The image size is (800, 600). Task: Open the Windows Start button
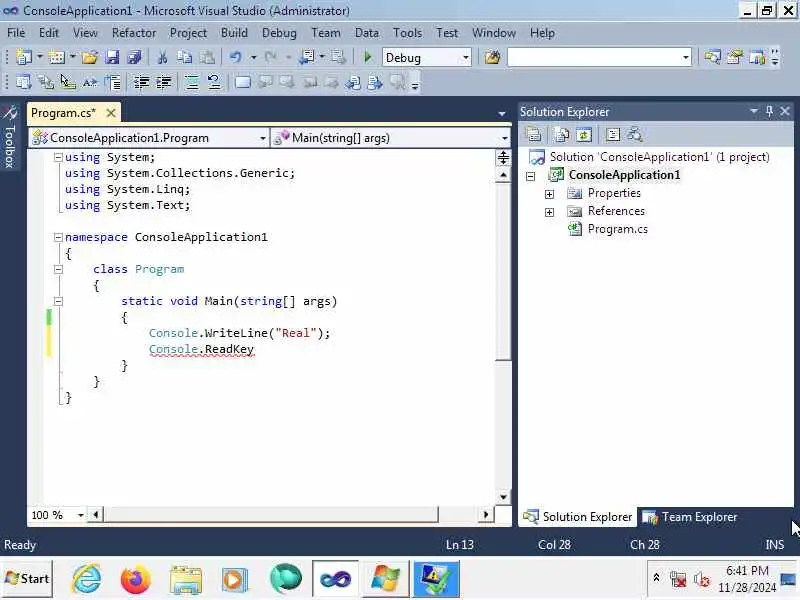(27, 579)
